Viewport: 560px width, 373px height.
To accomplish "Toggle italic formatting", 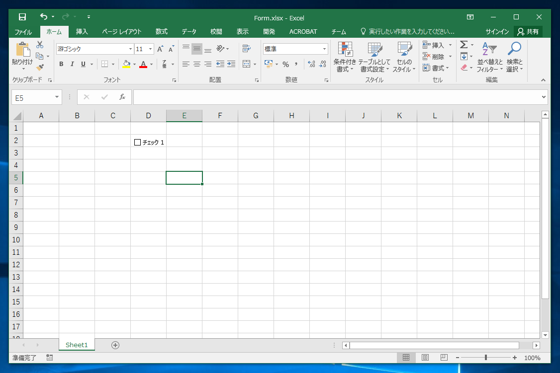I will [x=72, y=64].
